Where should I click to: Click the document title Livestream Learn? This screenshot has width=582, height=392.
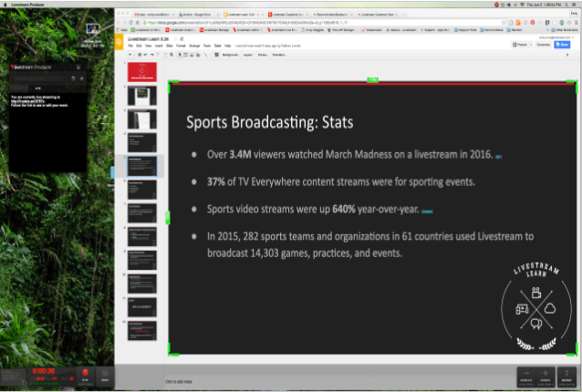tap(148, 38)
